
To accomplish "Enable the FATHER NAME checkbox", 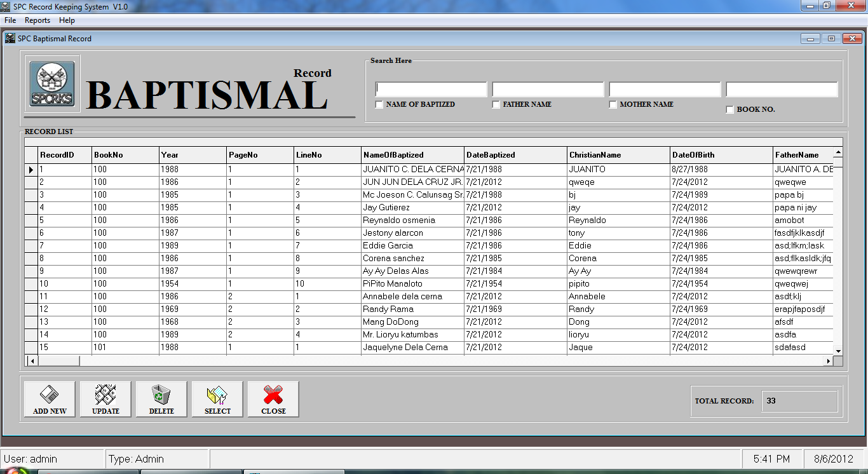I will 496,104.
